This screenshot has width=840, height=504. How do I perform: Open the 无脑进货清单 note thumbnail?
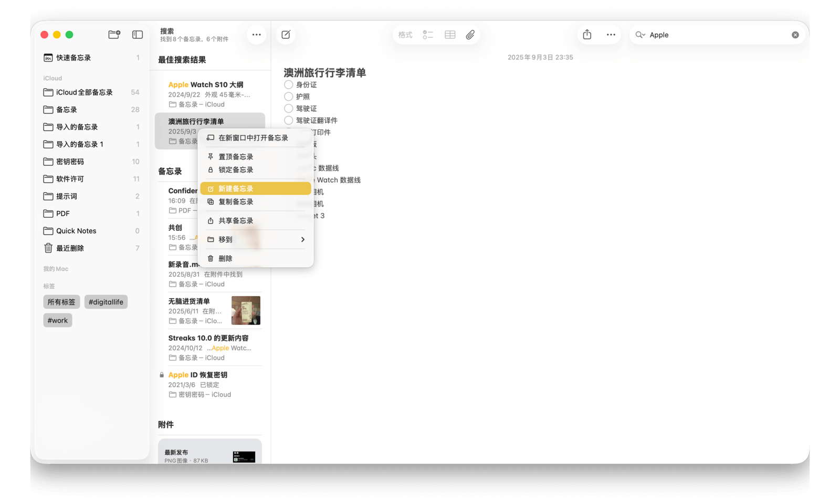coord(246,310)
